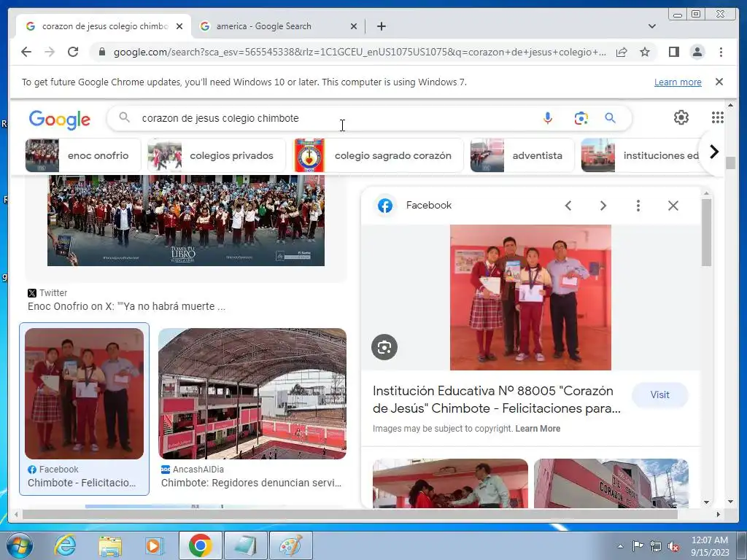The height and width of the screenshot is (560, 747).
Task: Click the page horizontal scrollbar
Action: pos(349,514)
